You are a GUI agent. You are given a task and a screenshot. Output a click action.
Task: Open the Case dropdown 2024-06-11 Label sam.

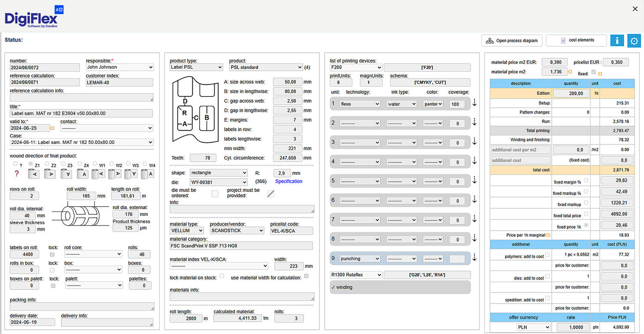82,142
